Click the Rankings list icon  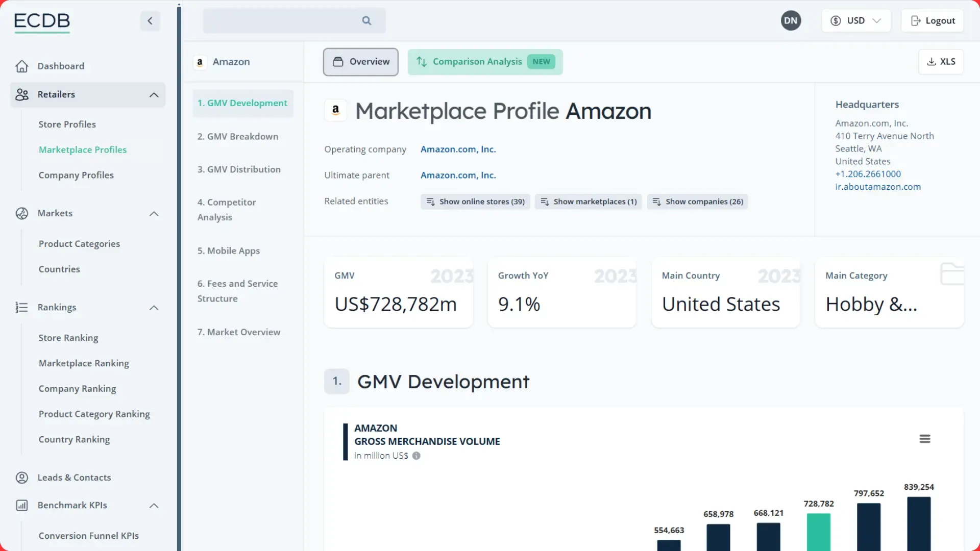[22, 307]
